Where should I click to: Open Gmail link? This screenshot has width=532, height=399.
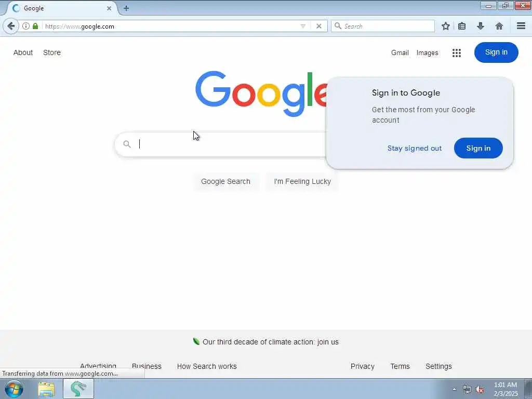click(400, 52)
